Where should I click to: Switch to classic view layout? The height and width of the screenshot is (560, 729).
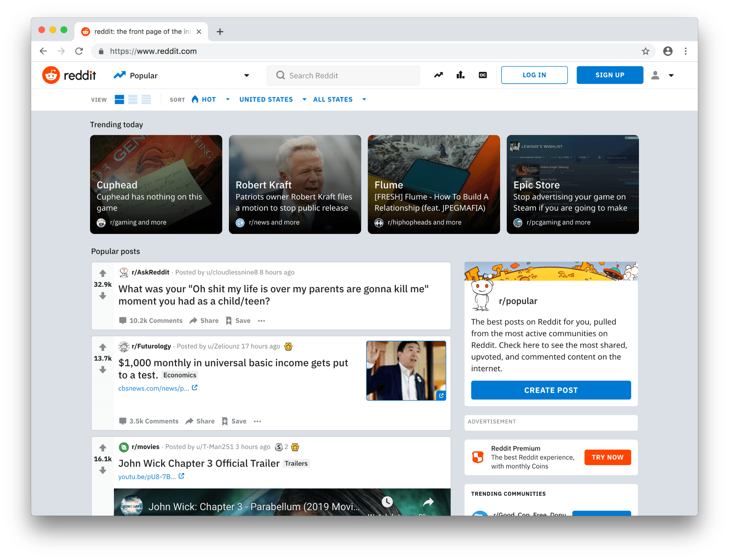133,100
